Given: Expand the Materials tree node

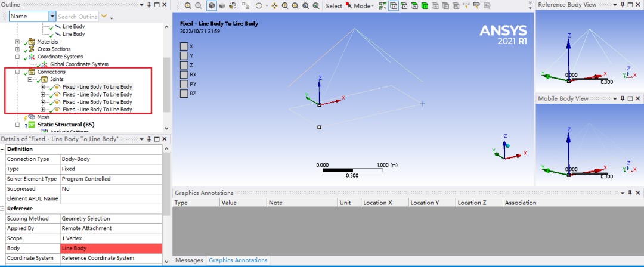Looking at the screenshot, I should pos(17,42).
